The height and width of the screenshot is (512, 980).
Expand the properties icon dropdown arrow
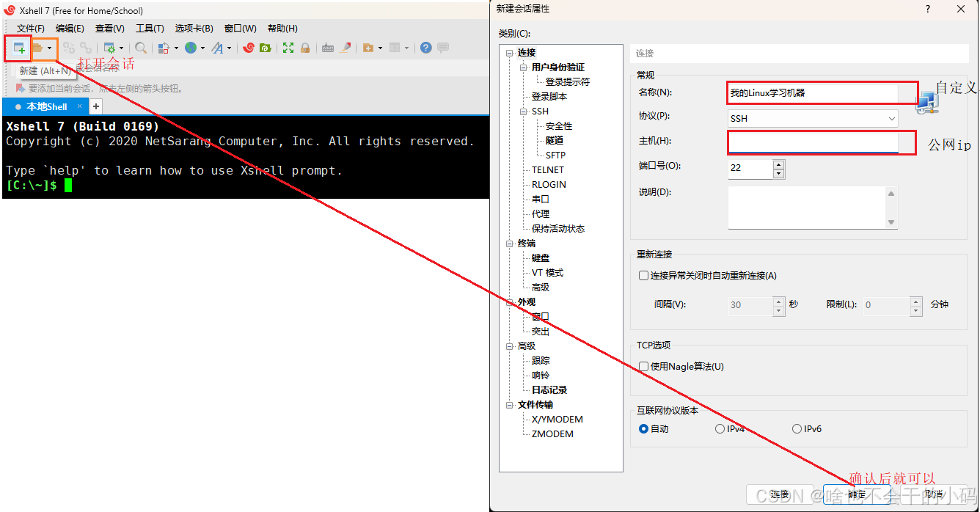coord(121,48)
